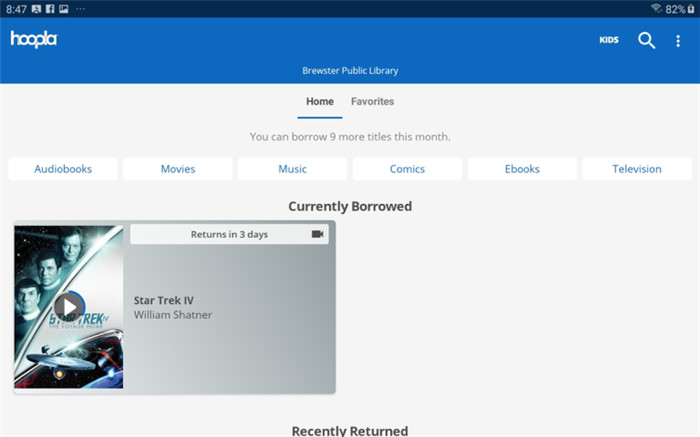Play Star Trek IV movie
Viewport: 700px width, 437px height.
(69, 307)
